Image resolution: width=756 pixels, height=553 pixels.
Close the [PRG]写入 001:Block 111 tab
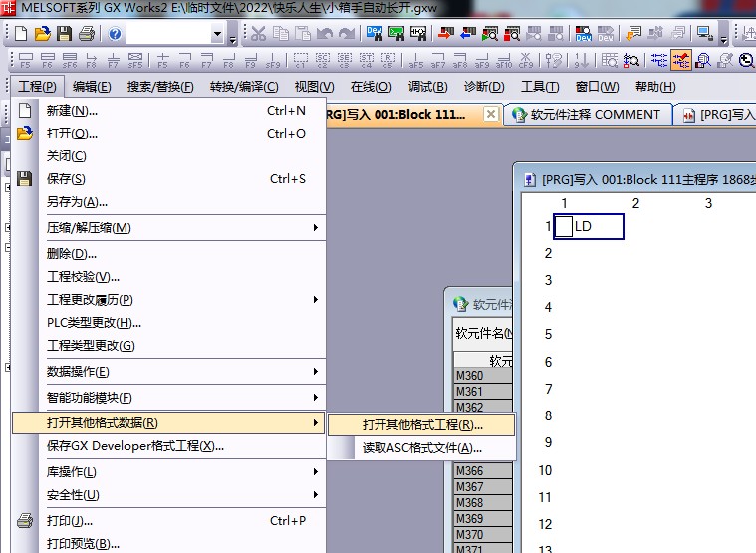(x=491, y=114)
